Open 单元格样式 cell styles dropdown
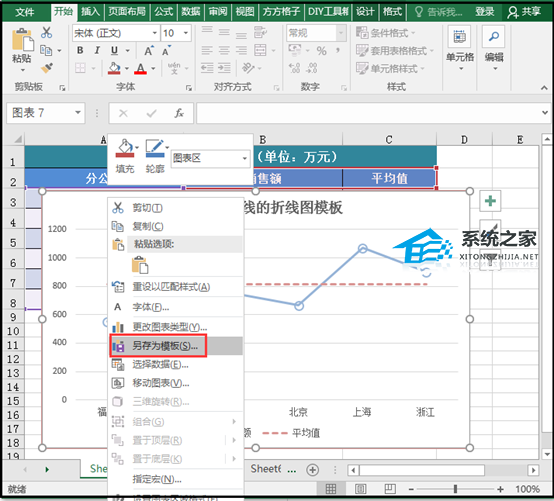The width and height of the screenshot is (554, 501). (390, 68)
